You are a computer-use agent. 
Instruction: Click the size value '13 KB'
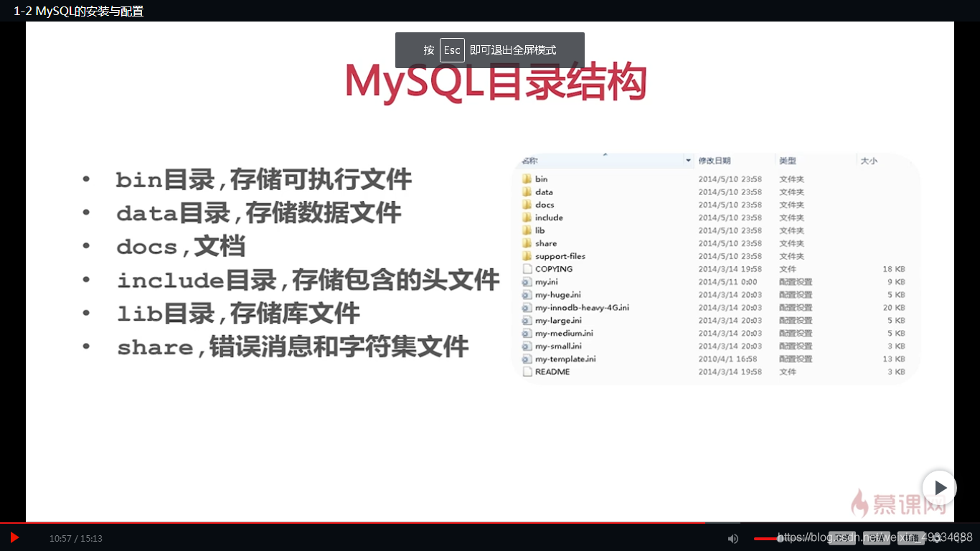click(894, 359)
